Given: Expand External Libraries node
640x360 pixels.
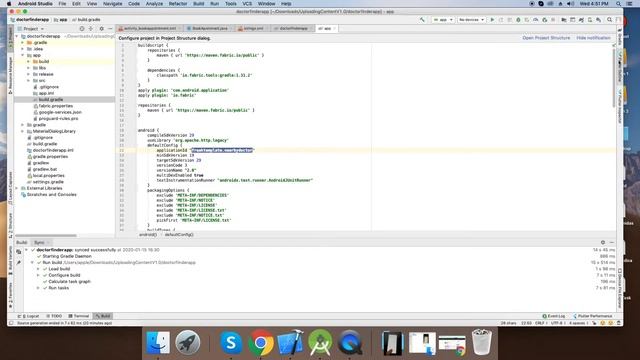Looking at the screenshot, I should 17,188.
